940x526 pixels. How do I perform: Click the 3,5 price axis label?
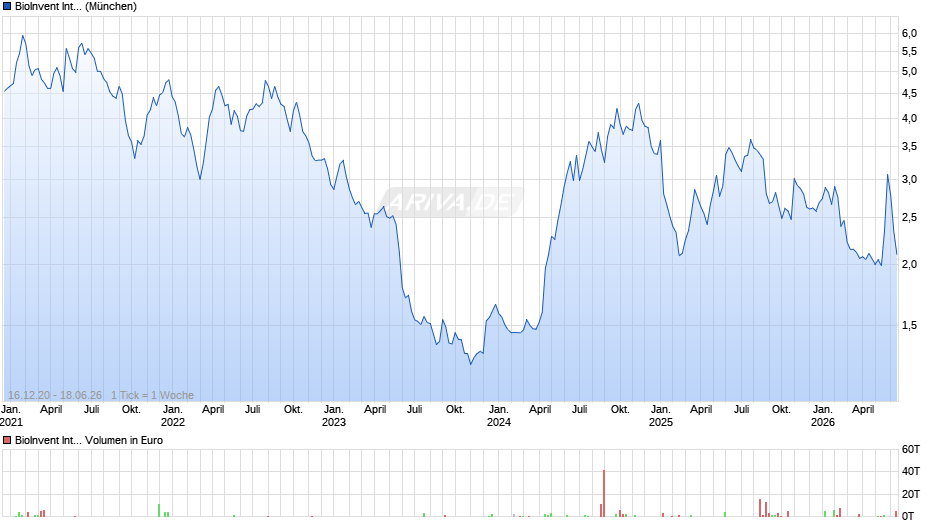tap(909, 147)
